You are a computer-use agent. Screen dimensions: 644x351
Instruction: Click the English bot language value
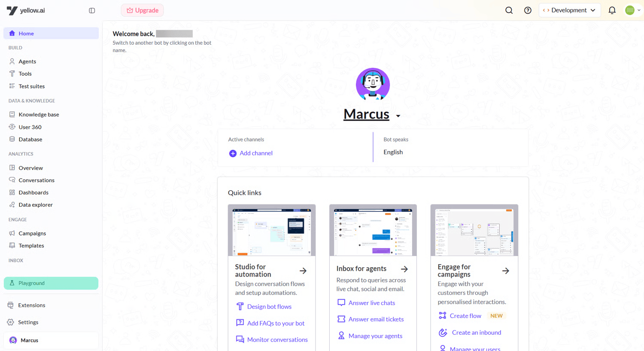pyautogui.click(x=393, y=152)
